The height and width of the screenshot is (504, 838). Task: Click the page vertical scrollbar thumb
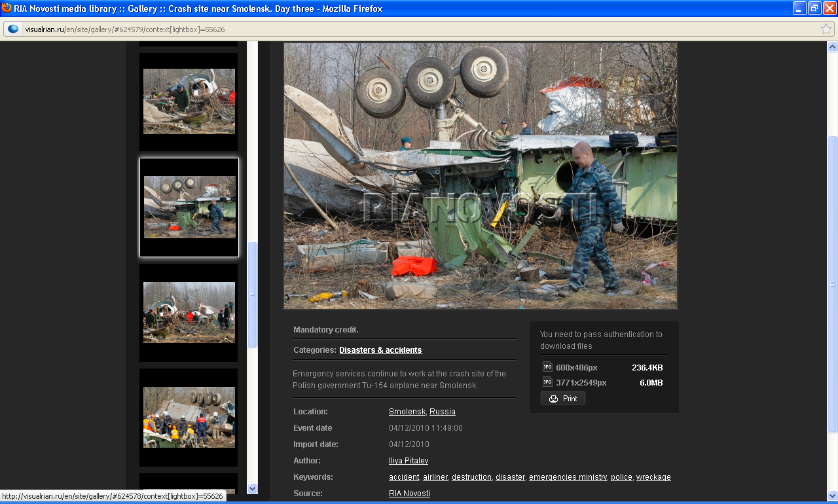coord(833,284)
